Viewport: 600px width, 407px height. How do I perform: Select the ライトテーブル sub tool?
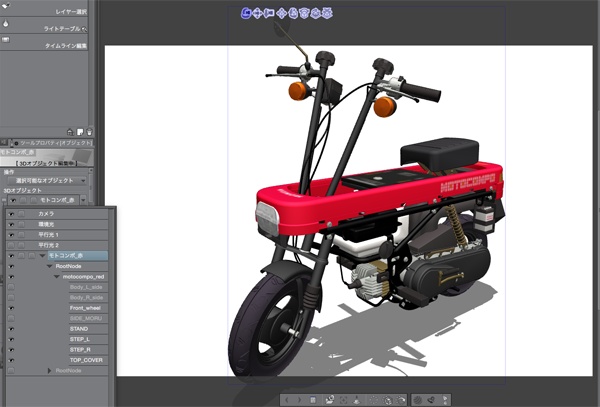click(x=44, y=26)
